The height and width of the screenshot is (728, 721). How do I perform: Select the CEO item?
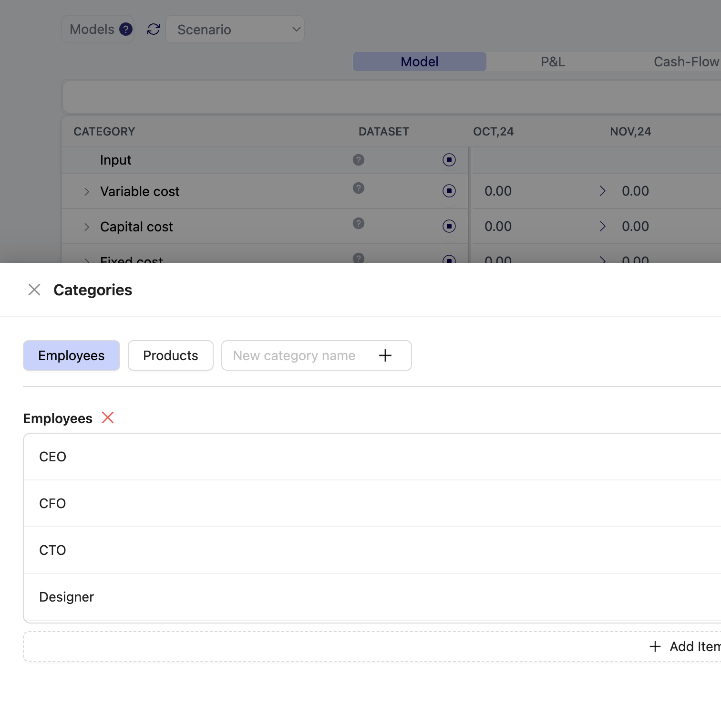pyautogui.click(x=372, y=457)
